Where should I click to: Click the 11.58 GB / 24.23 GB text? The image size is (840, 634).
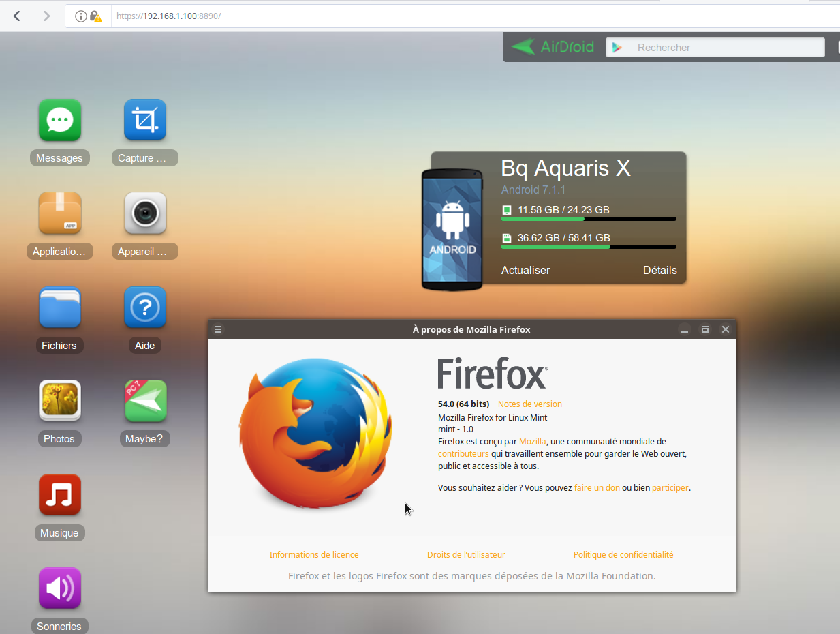point(563,210)
